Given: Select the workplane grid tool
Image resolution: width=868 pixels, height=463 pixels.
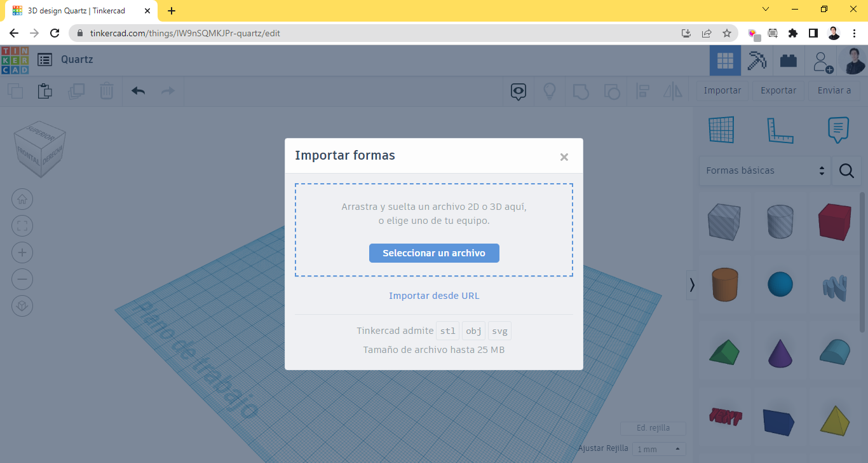Looking at the screenshot, I should [721, 130].
